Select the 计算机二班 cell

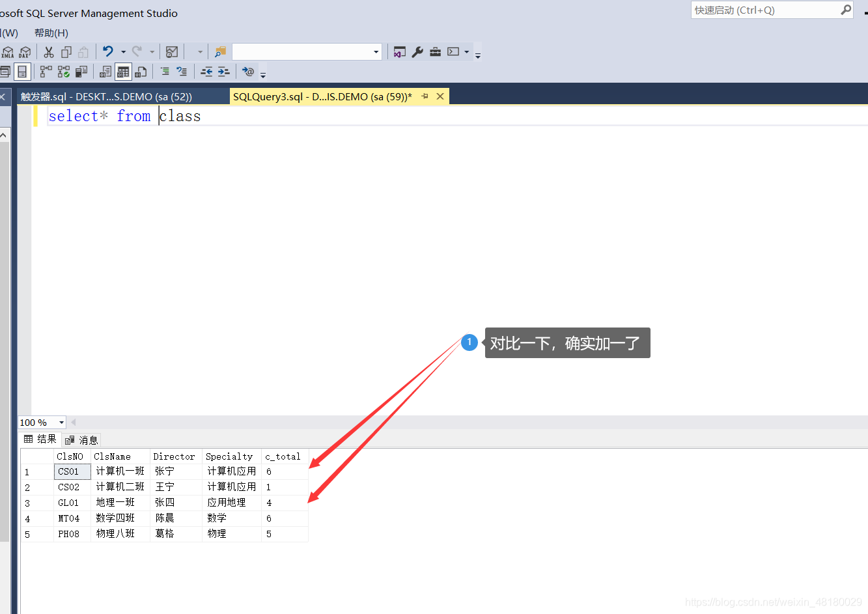(x=120, y=487)
